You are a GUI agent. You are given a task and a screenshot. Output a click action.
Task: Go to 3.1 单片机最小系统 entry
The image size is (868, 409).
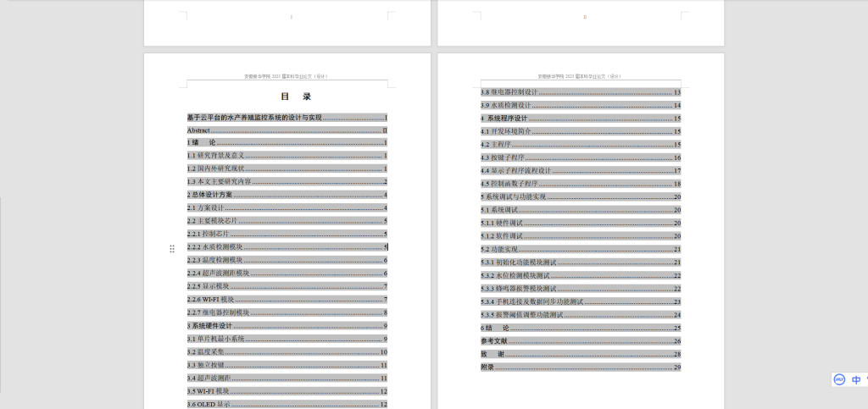click(216, 339)
